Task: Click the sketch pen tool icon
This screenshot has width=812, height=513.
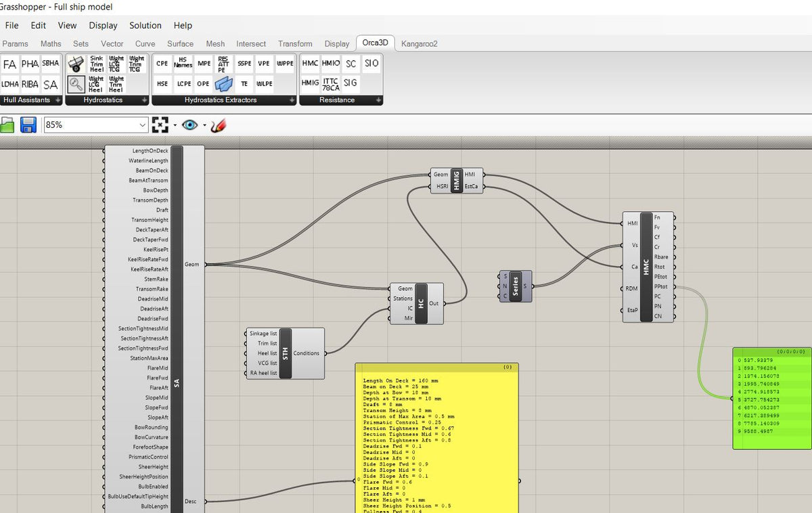Action: [x=218, y=125]
